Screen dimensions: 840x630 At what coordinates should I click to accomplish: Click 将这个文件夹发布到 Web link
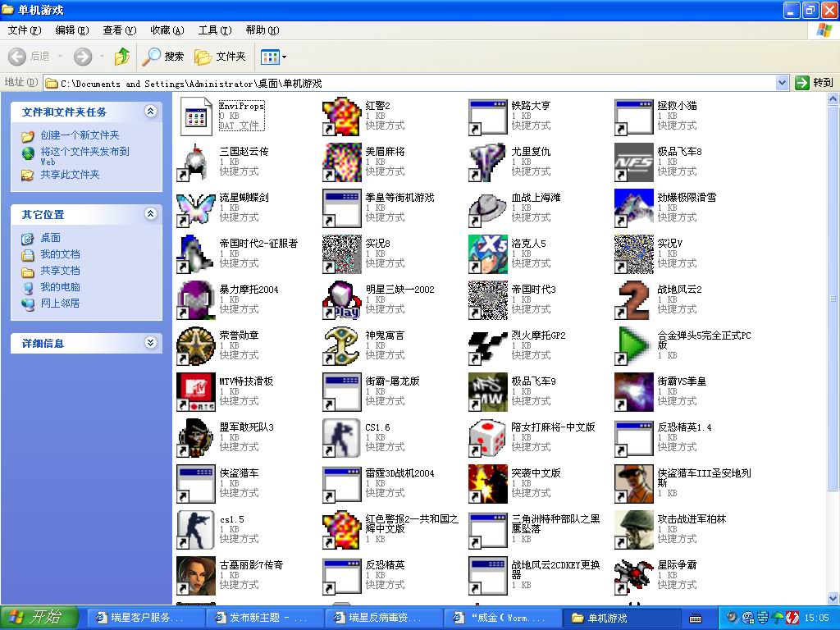(84, 156)
